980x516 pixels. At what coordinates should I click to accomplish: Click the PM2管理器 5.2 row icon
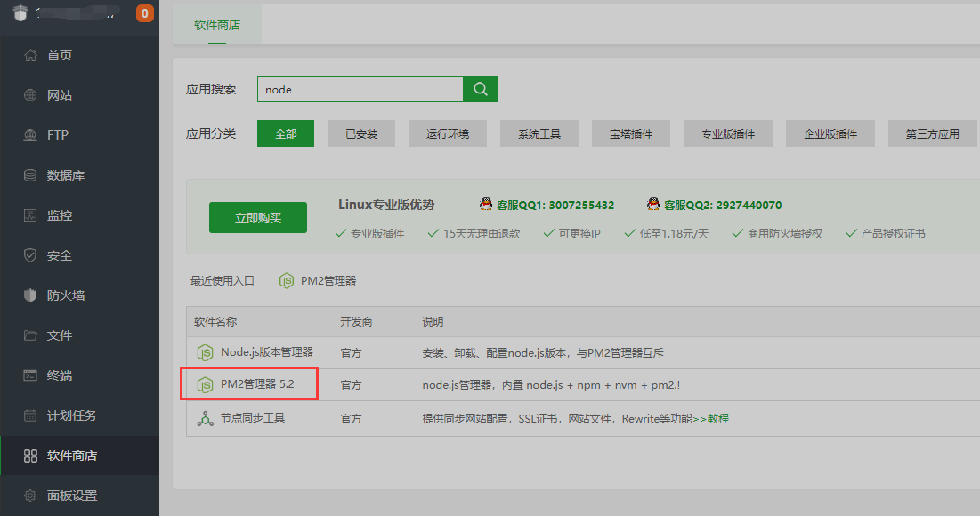(x=205, y=385)
